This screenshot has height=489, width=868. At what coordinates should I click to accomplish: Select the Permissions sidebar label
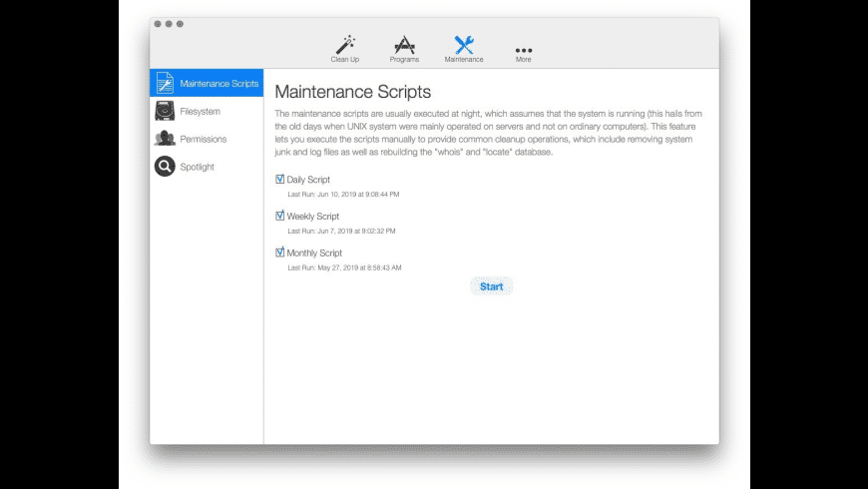click(x=204, y=139)
